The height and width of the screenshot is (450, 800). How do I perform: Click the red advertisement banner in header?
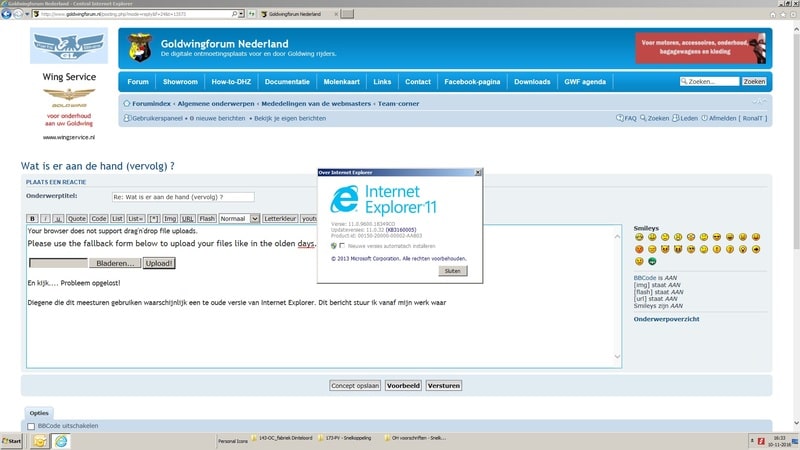click(701, 48)
